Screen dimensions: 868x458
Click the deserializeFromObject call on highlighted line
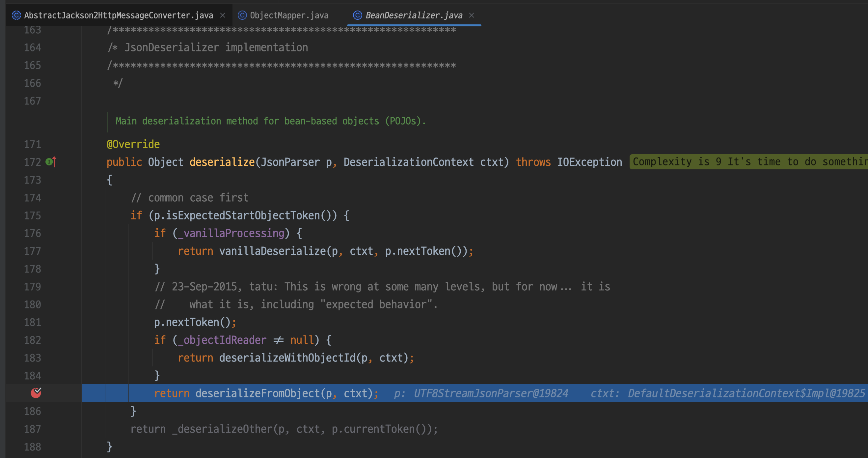tap(258, 393)
